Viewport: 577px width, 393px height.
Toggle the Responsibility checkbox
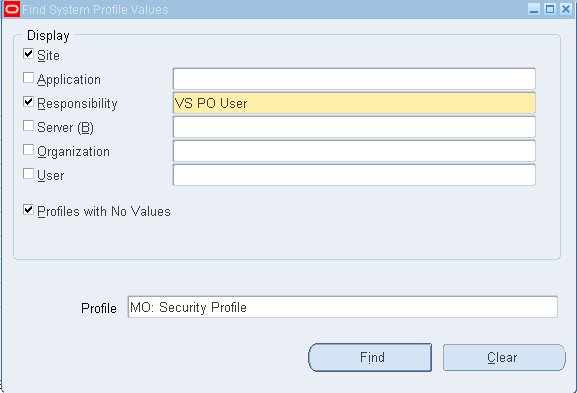click(x=28, y=102)
